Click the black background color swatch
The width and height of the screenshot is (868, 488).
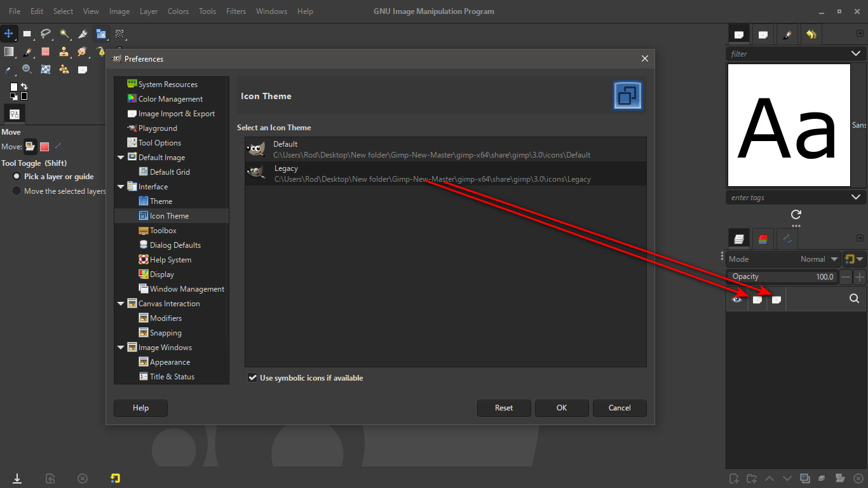pyautogui.click(x=24, y=96)
